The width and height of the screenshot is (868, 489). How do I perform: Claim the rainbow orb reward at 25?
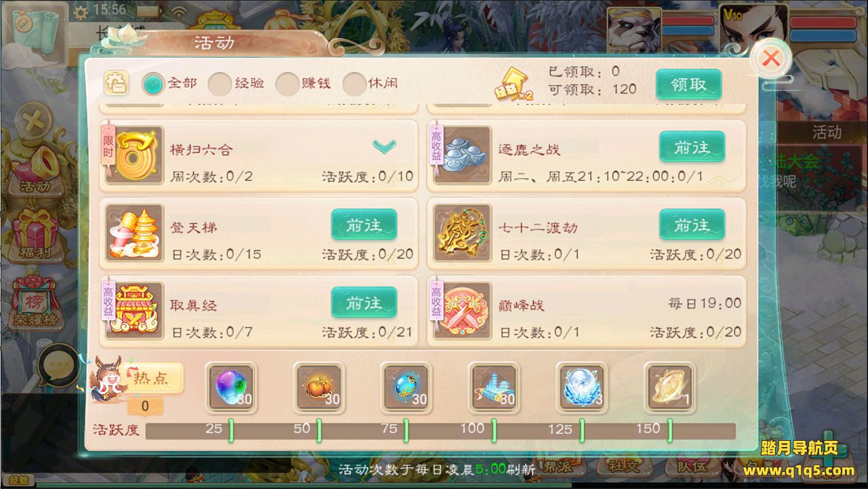[231, 387]
